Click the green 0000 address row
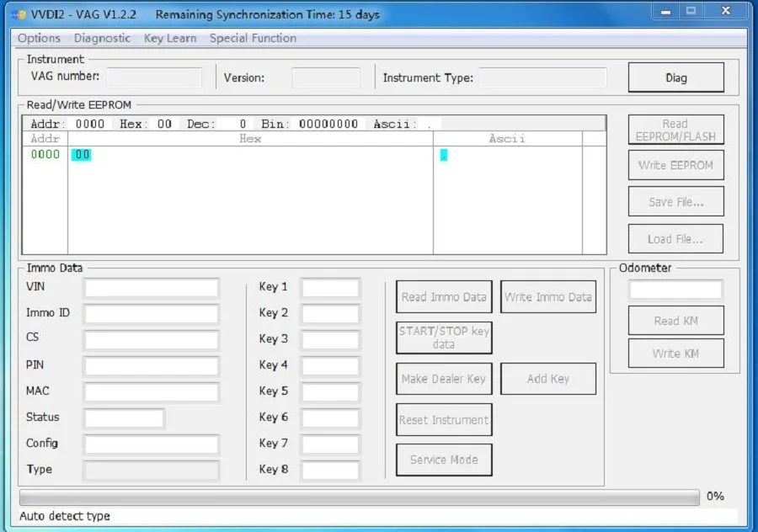The image size is (758, 532). point(45,155)
